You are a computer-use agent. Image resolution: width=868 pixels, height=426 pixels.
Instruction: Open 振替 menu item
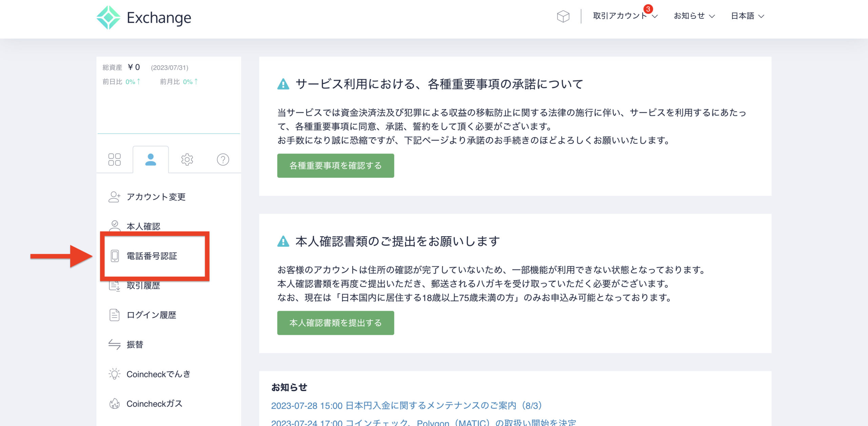126,345
